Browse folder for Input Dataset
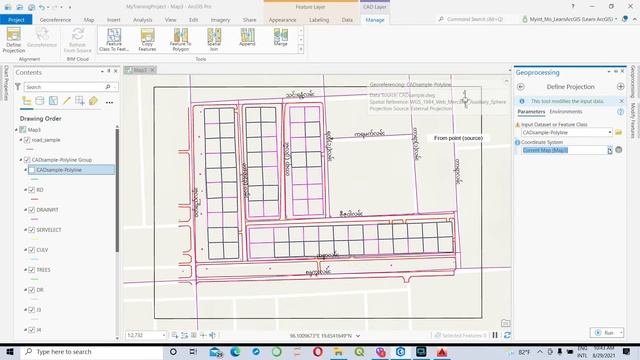This screenshot has height=360, width=640. pyautogui.click(x=618, y=132)
